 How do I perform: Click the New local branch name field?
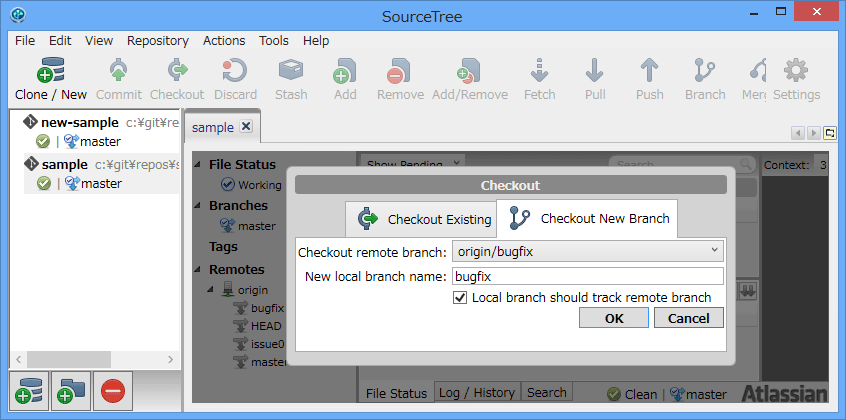coord(588,276)
